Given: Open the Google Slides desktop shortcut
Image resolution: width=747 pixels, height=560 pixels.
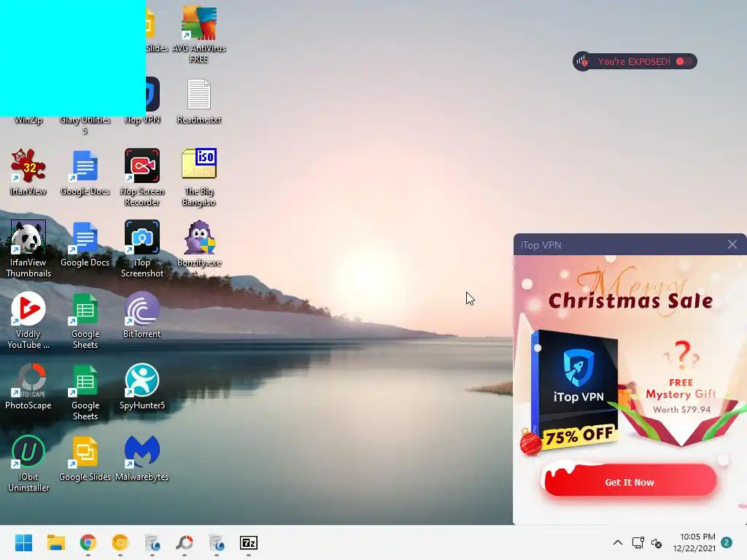Looking at the screenshot, I should [x=85, y=451].
